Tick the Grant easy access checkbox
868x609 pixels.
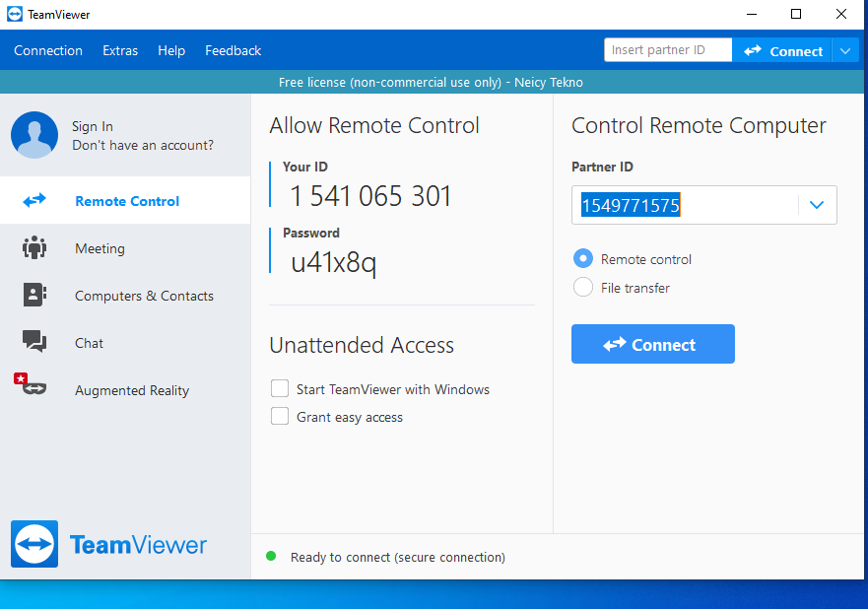pyautogui.click(x=280, y=416)
